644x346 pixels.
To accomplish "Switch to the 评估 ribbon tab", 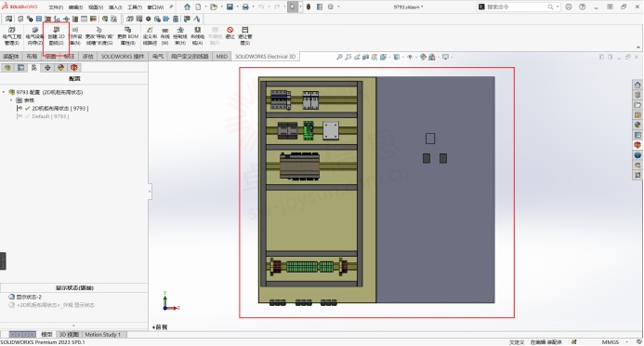I will click(x=88, y=57).
